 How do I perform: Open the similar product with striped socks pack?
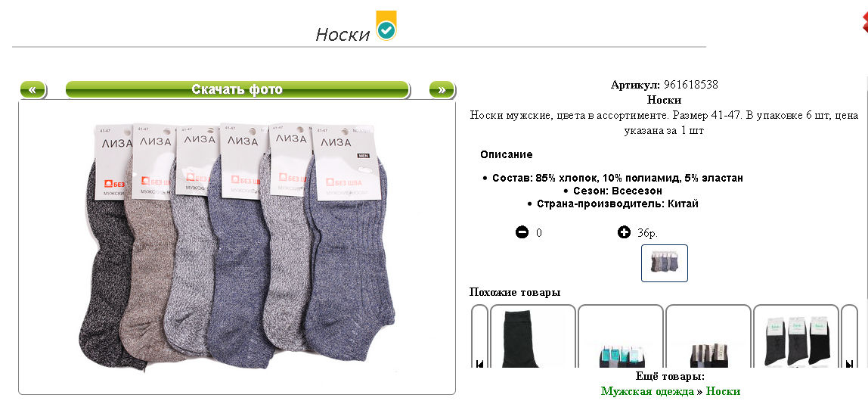708,336
